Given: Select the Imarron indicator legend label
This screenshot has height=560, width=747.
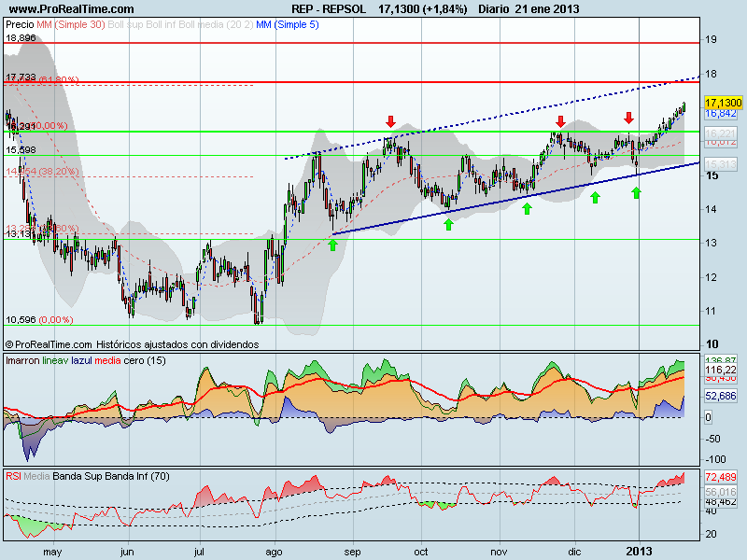Looking at the screenshot, I should (22, 360).
